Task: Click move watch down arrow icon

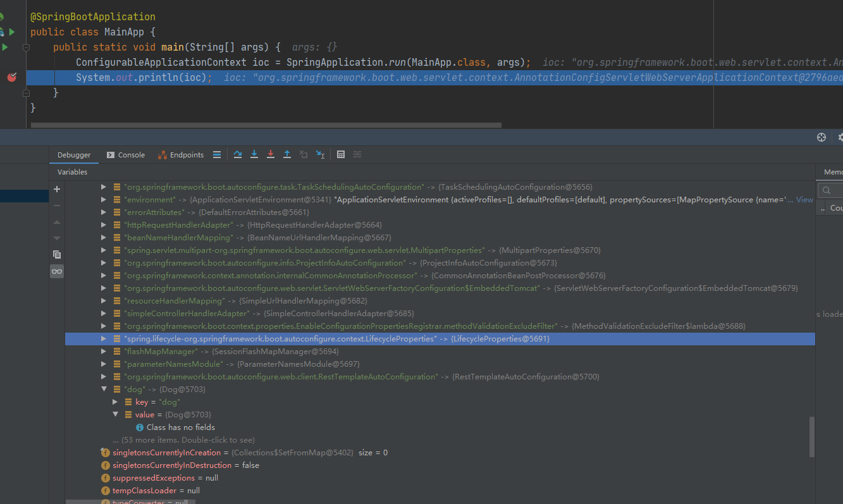Action: click(x=57, y=238)
